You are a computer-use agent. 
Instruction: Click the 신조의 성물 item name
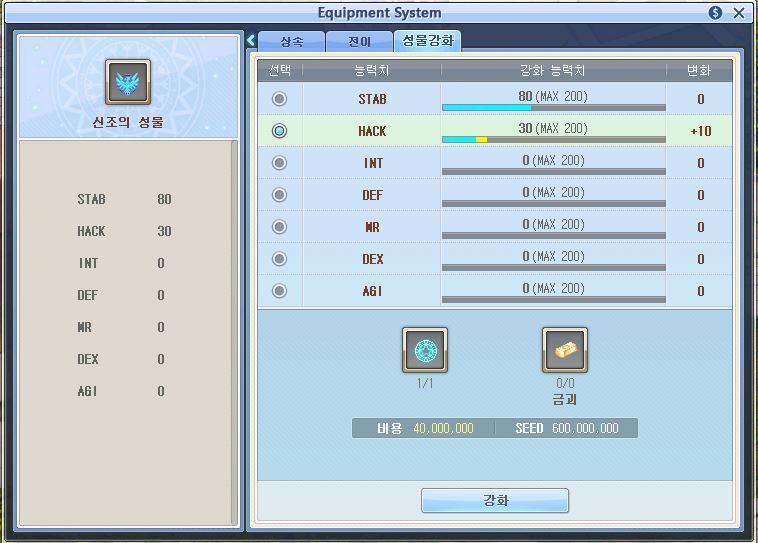click(x=128, y=122)
